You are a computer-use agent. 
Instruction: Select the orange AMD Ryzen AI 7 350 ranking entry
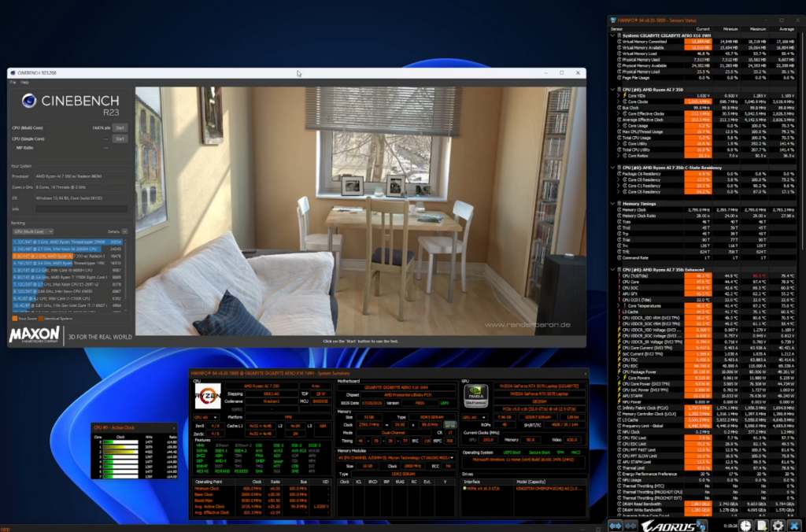(67, 256)
